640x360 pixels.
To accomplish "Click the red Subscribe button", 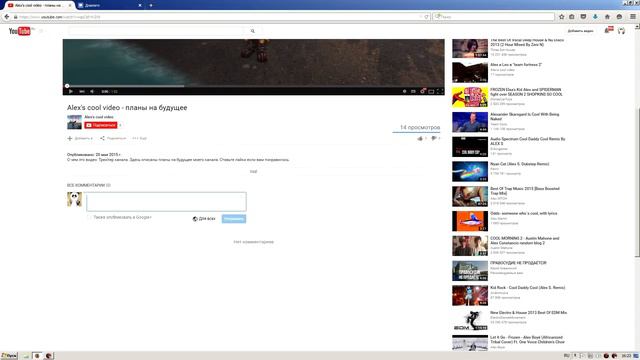I will coord(101,125).
